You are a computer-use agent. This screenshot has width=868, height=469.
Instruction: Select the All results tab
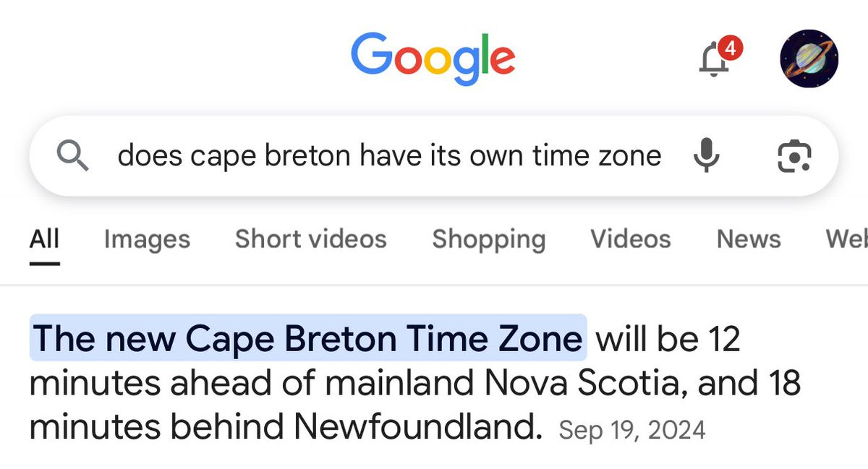(44, 238)
